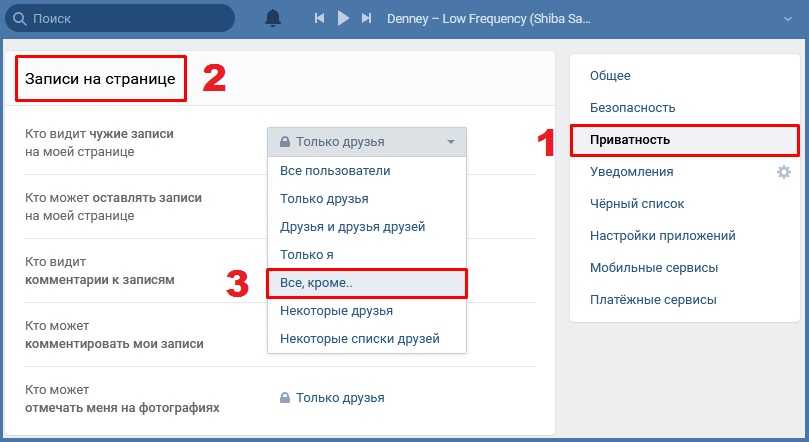809x442 pixels.
Task: Choose Только друзья in dropdown list
Action: point(367,199)
